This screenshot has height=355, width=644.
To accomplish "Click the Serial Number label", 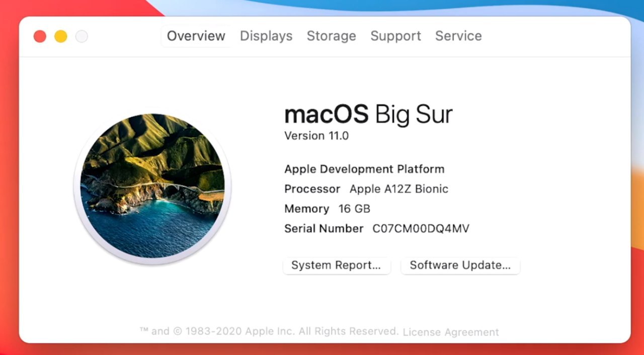I will [324, 229].
